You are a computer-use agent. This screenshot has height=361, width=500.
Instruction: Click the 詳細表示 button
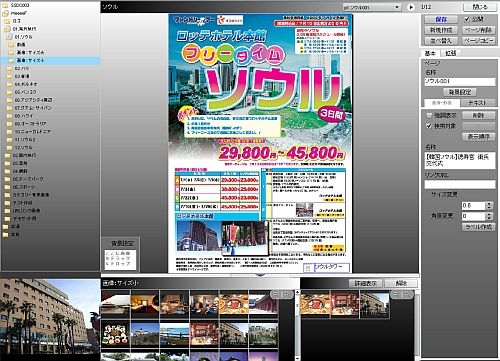click(366, 283)
